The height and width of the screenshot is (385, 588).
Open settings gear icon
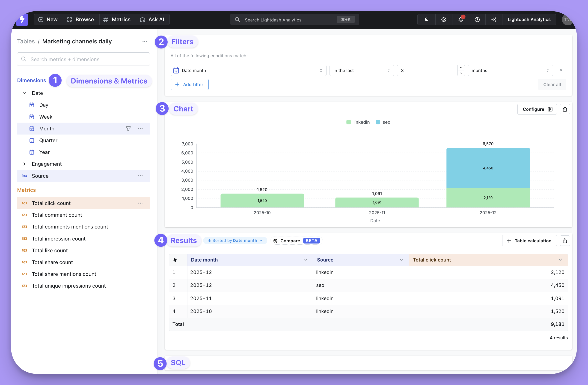pos(444,20)
